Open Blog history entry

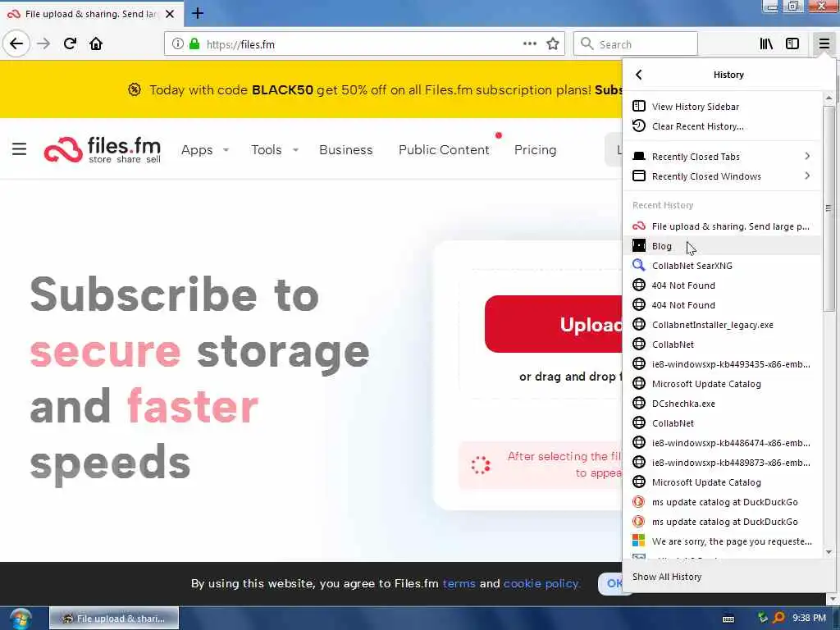pyautogui.click(x=722, y=246)
